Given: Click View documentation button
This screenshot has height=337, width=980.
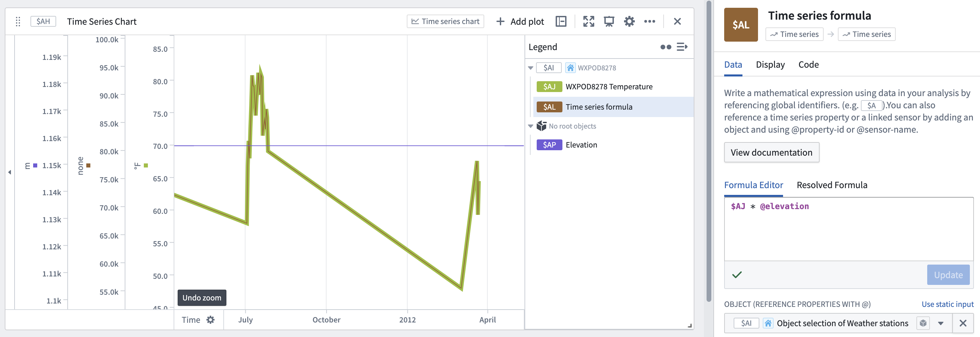Looking at the screenshot, I should pyautogui.click(x=771, y=153).
